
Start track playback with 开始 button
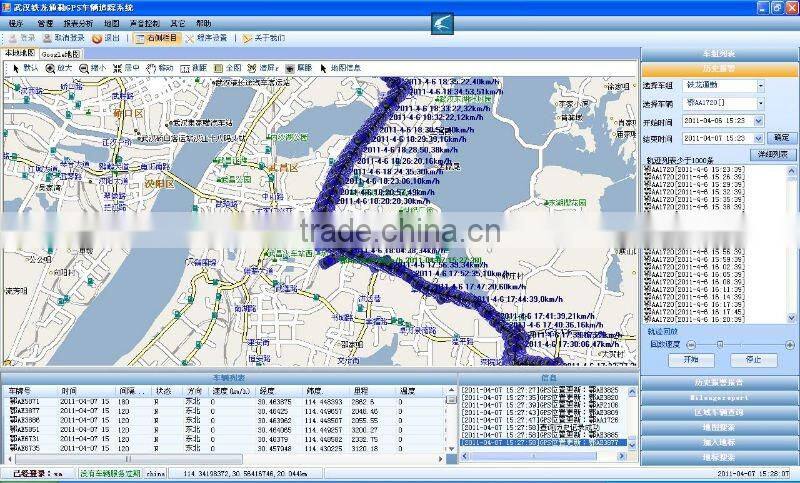click(691, 360)
